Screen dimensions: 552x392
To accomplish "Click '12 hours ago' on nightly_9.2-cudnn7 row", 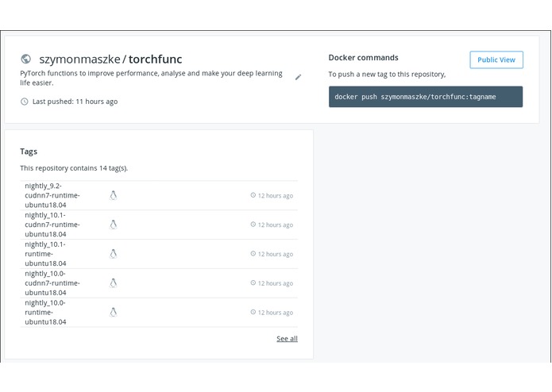I will [x=276, y=196].
